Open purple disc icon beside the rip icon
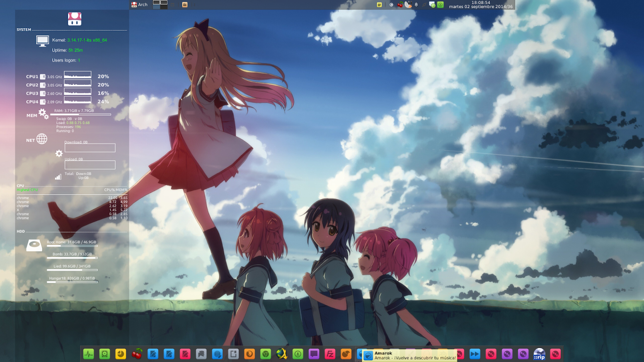This screenshot has height=362, width=644. (x=523, y=354)
